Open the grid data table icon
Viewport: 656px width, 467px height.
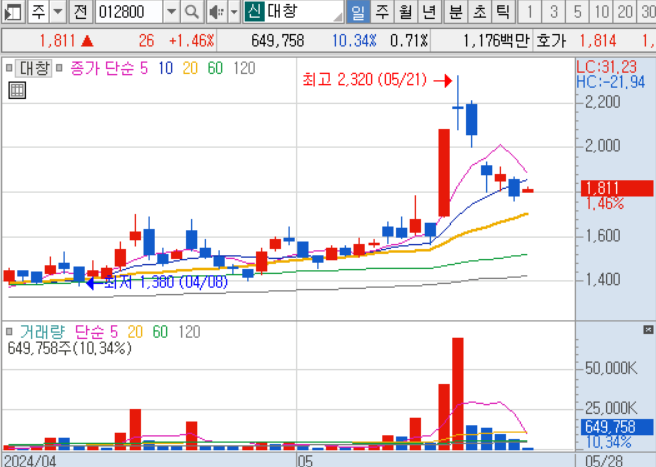[x=17, y=90]
